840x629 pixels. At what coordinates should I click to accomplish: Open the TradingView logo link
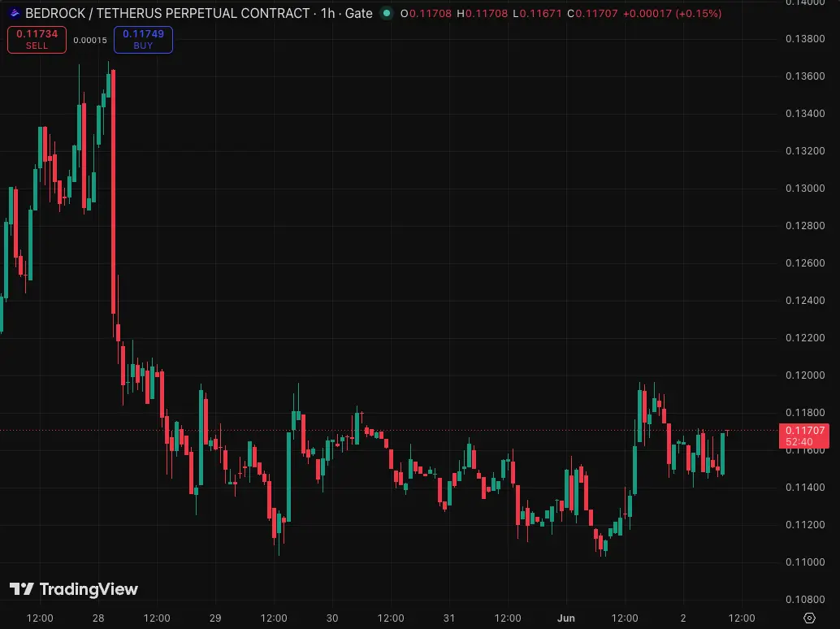(x=74, y=589)
